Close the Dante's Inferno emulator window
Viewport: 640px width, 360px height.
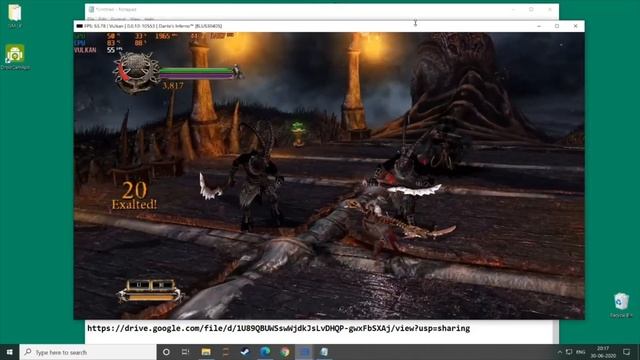tap(576, 26)
